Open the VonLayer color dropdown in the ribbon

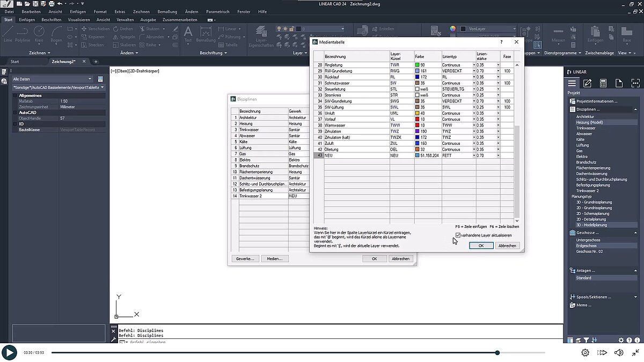(x=514, y=29)
